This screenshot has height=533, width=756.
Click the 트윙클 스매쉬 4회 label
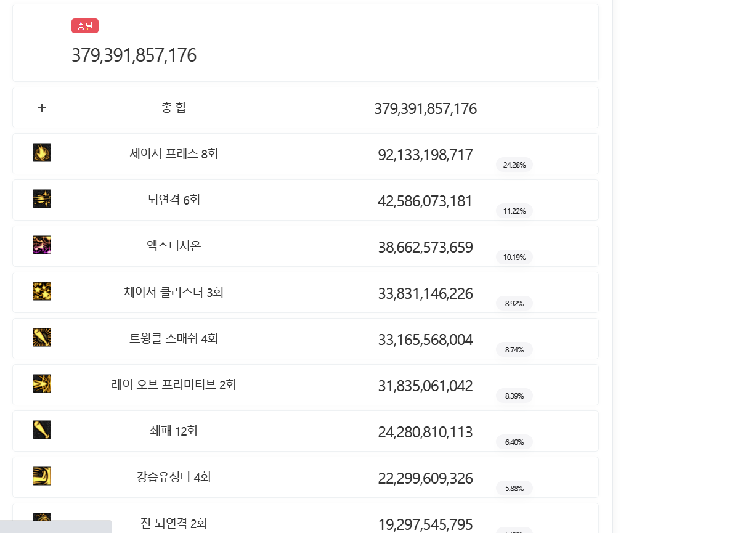(174, 338)
